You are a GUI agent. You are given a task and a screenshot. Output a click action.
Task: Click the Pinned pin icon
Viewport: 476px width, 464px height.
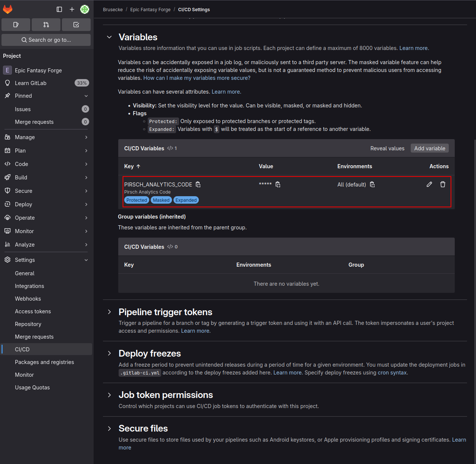pyautogui.click(x=7, y=96)
